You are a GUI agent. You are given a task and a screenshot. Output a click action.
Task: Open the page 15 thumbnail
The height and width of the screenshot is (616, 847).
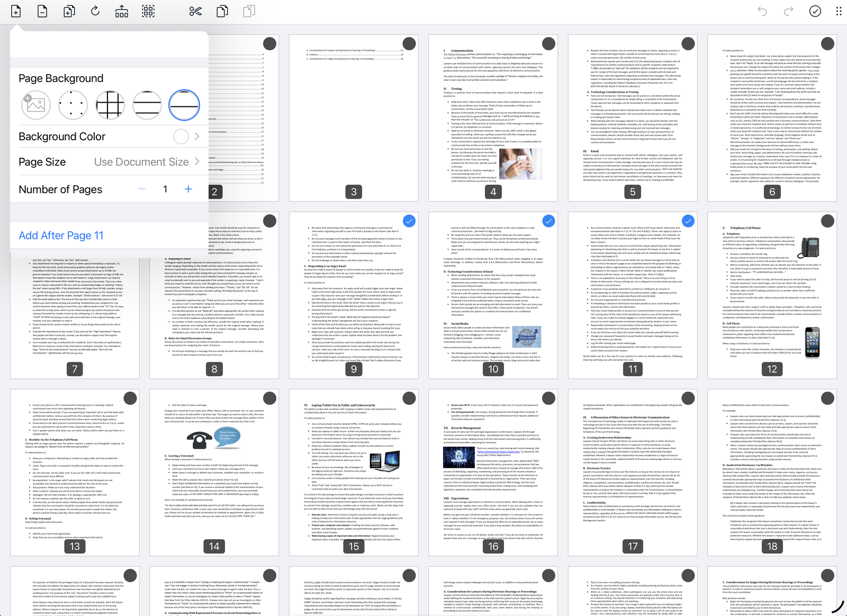point(354,473)
